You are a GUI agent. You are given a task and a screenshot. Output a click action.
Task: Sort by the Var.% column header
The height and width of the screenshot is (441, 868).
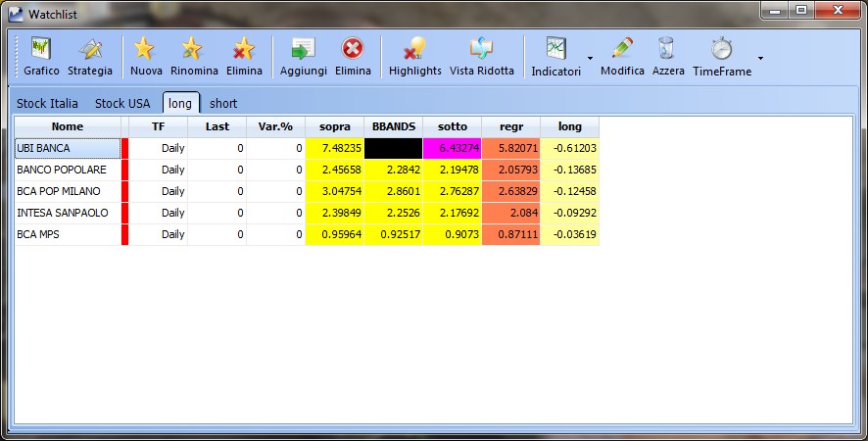[x=275, y=126]
